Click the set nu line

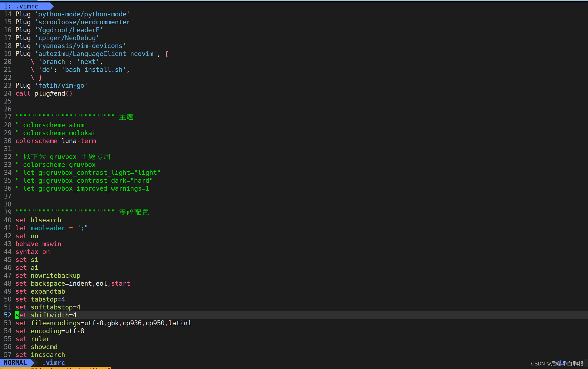click(27, 236)
